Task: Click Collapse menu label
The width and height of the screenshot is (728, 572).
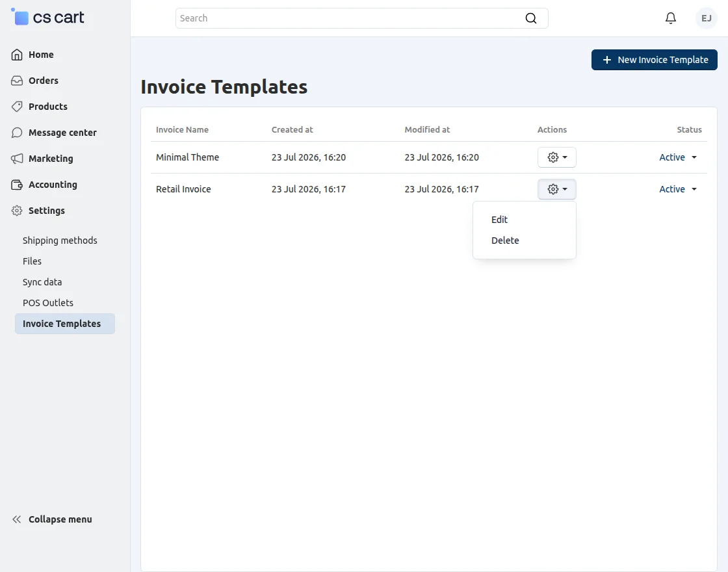Action: coord(60,519)
